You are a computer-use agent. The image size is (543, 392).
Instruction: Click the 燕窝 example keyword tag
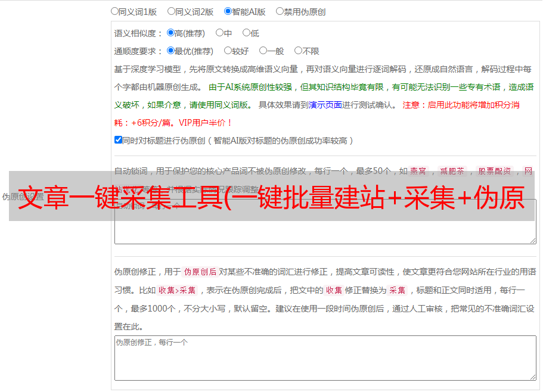tap(418, 171)
